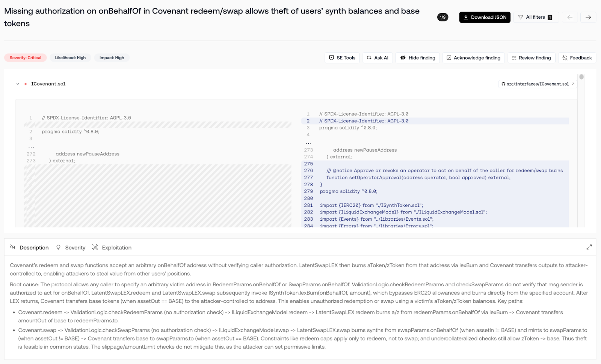Acknowledge this finding
The width and height of the screenshot is (601, 364).
tap(473, 58)
